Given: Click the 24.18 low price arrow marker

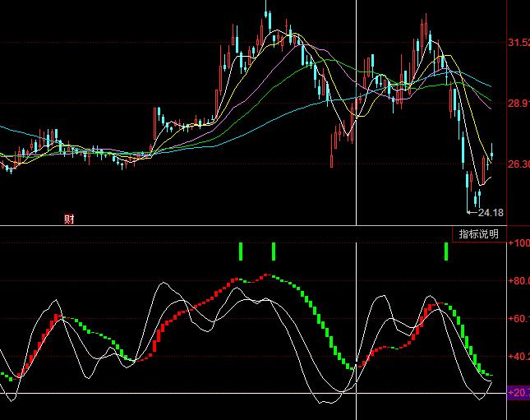Looking at the screenshot, I should (472, 213).
